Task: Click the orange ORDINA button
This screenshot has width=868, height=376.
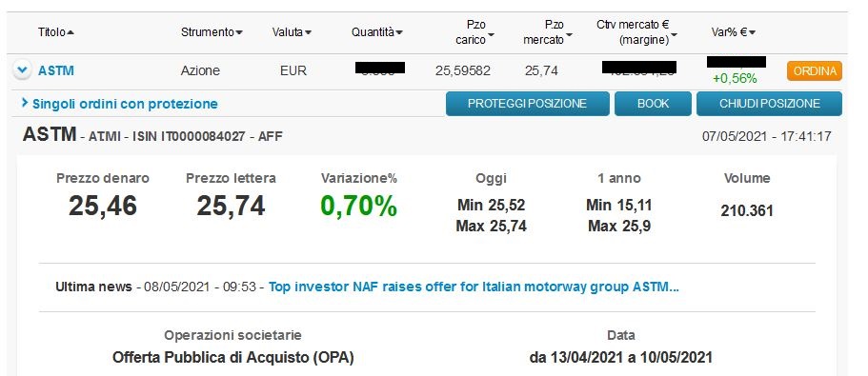Action: 815,71
